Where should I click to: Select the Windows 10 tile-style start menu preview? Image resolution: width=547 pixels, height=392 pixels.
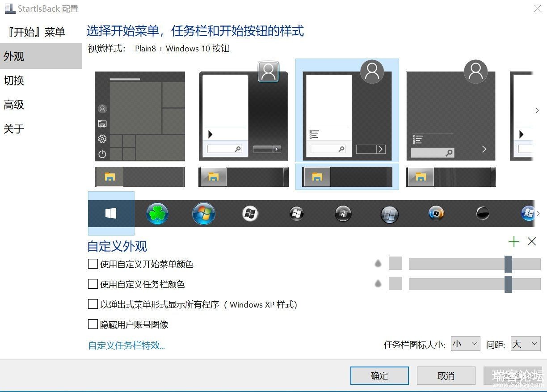tap(140, 116)
